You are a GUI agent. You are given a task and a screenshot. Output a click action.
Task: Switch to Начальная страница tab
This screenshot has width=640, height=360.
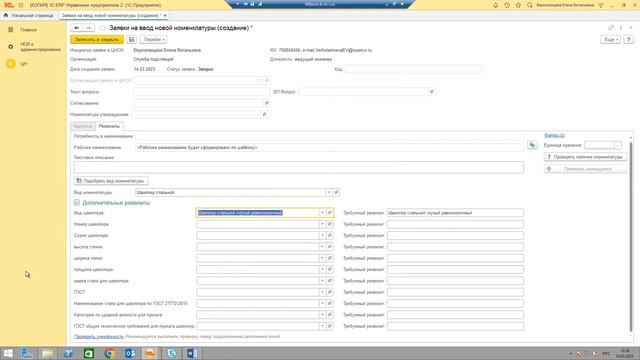(28, 15)
